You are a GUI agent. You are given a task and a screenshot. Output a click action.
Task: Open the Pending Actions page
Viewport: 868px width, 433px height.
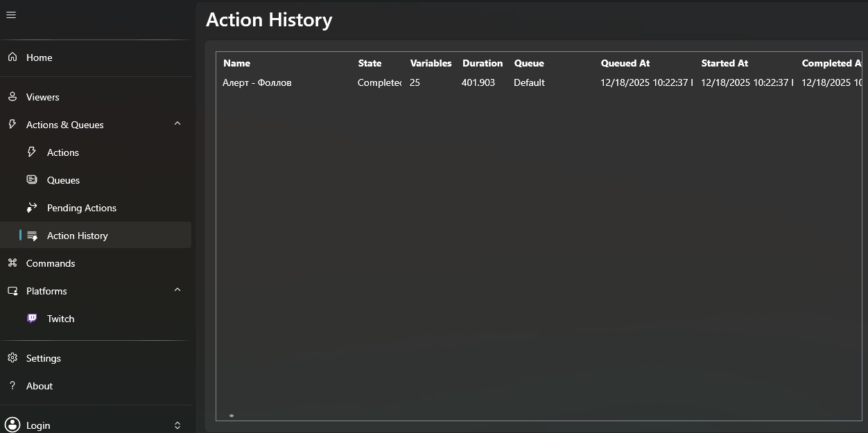[x=82, y=208]
